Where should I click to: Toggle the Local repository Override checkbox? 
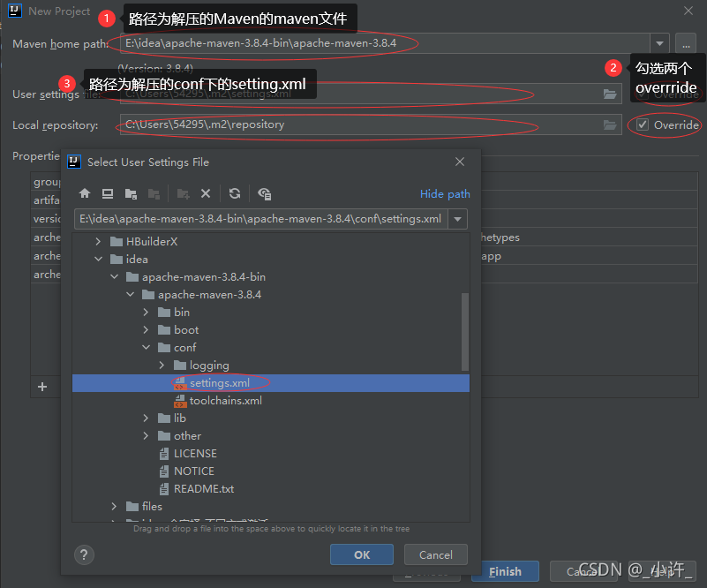(x=643, y=124)
